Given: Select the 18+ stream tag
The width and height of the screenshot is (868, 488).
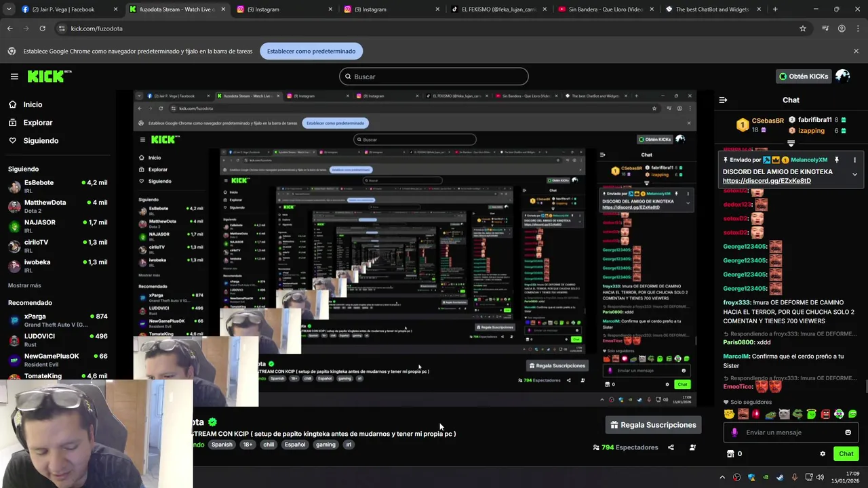Looking at the screenshot, I should [x=248, y=445].
